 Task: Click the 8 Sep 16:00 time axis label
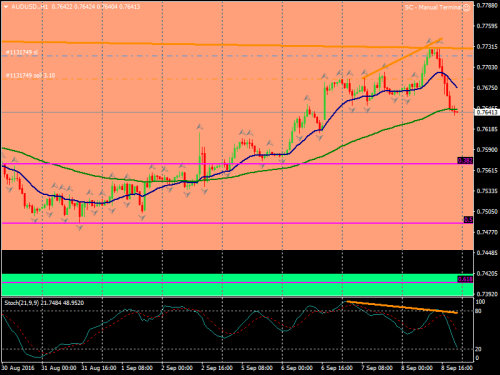[457, 368]
